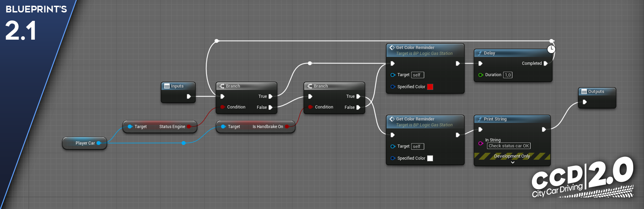Click the Delay Completed execution pin

(545, 64)
